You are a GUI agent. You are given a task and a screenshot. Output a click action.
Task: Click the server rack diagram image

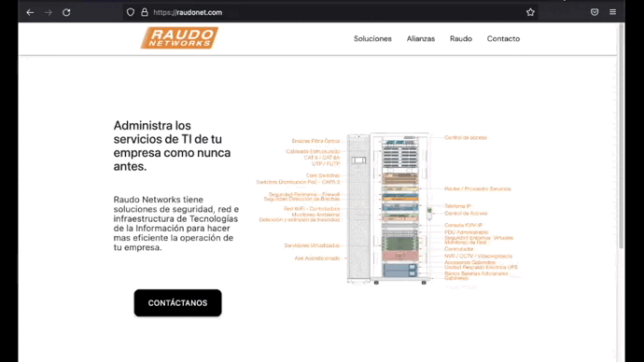388,208
